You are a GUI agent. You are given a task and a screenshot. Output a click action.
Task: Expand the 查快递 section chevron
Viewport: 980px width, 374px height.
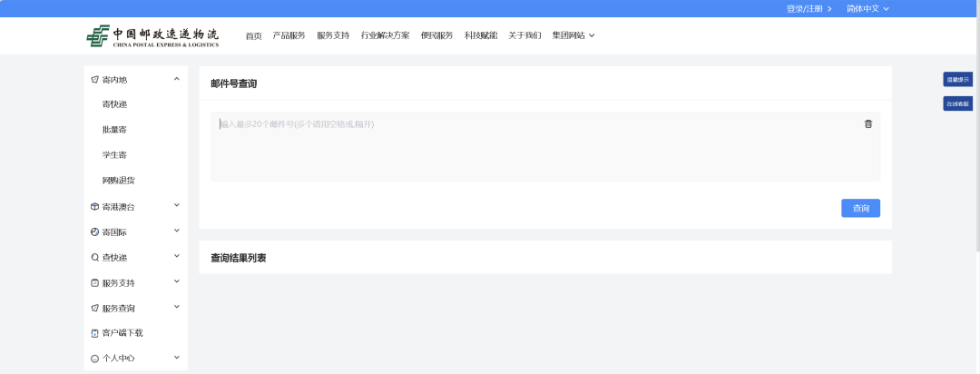[x=177, y=256]
